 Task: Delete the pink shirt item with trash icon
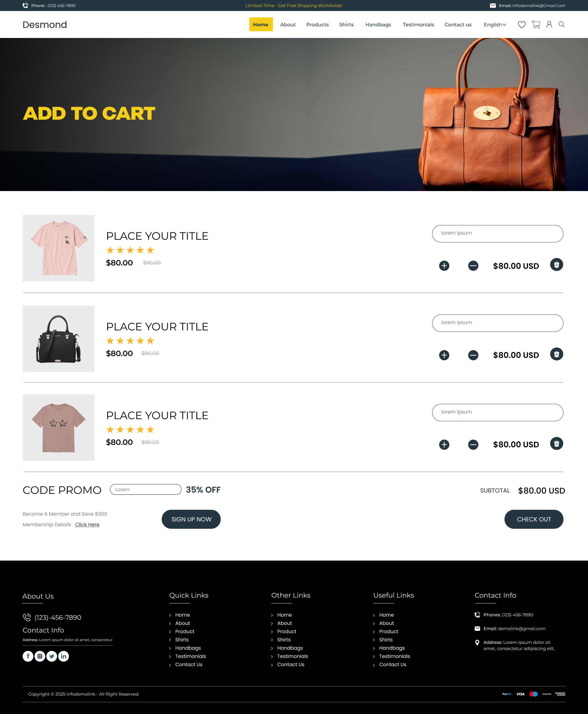coord(556,265)
